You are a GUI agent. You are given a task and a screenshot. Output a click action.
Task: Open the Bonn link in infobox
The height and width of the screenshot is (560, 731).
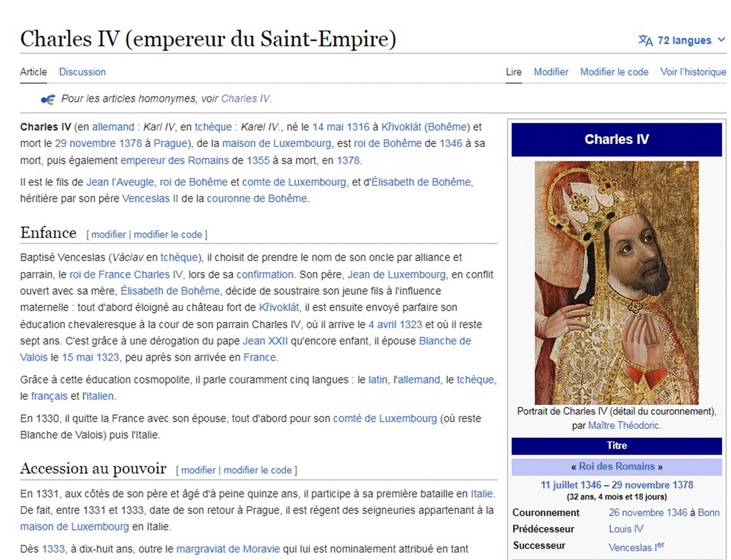pyautogui.click(x=709, y=513)
